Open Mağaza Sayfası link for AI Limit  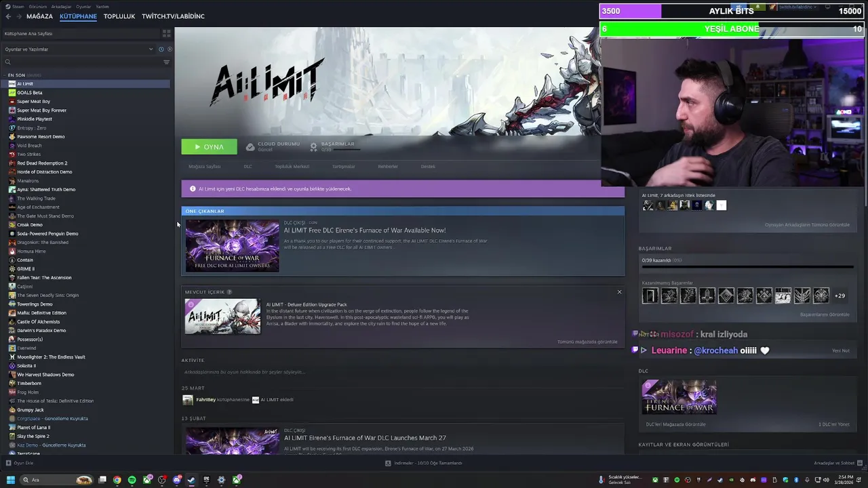204,166
